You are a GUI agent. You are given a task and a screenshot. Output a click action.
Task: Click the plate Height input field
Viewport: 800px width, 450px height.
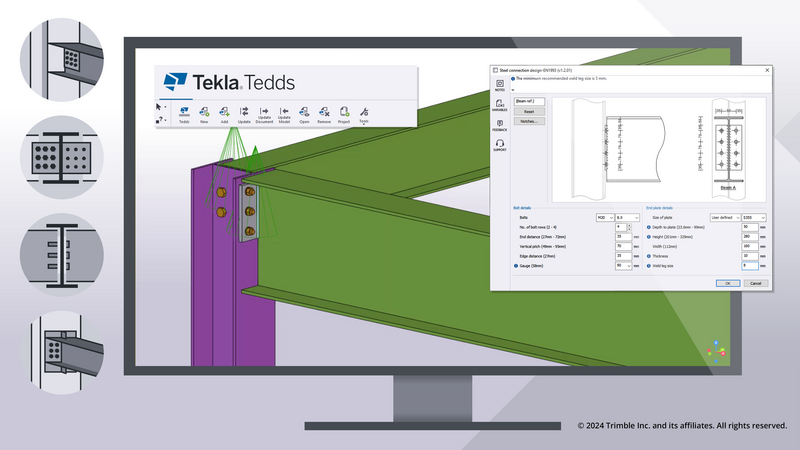pos(749,237)
